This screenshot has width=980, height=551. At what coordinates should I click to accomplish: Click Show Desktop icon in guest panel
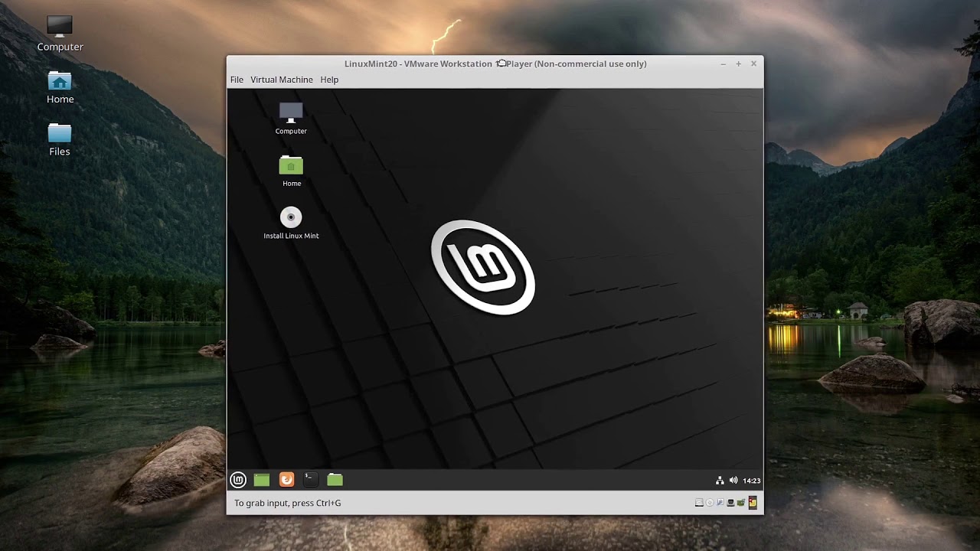click(262, 480)
